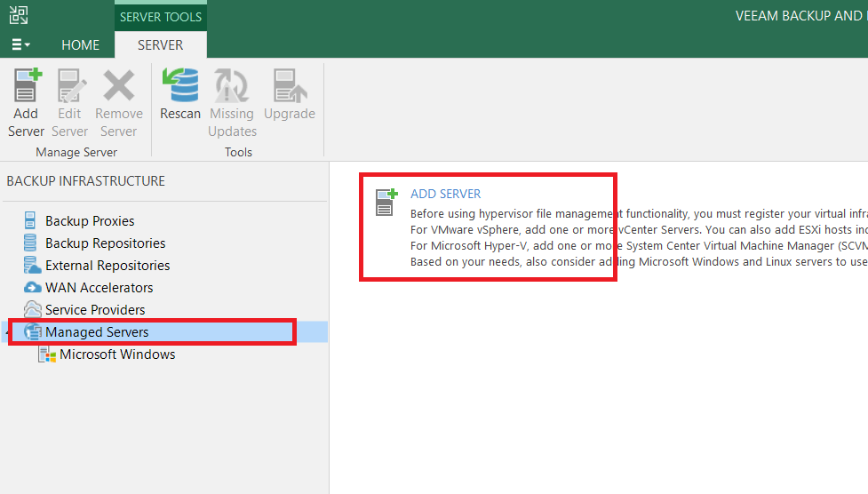Select the Managed Servers tree item
The image size is (868, 494).
tap(97, 332)
